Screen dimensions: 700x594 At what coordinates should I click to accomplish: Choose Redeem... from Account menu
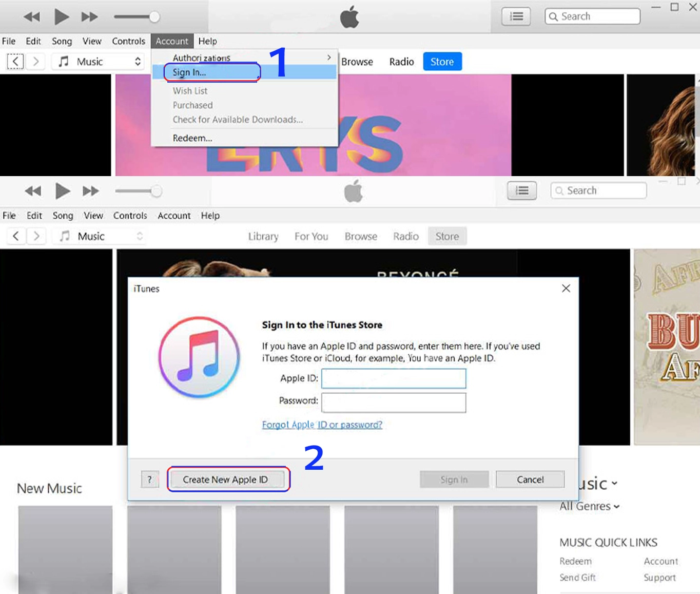[x=192, y=138]
